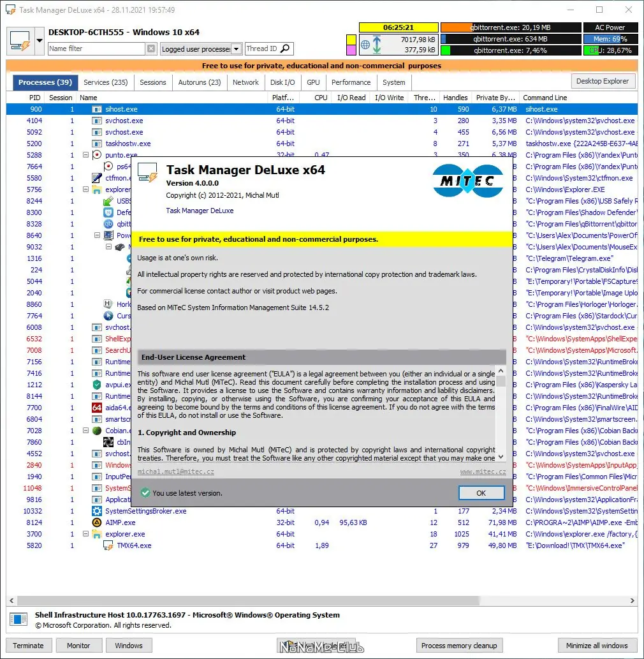Click the Thread ID input field

(x=262, y=48)
